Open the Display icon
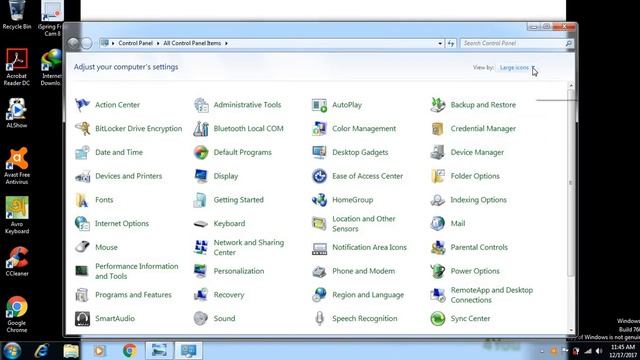This screenshot has width=640, height=360. 201,176
